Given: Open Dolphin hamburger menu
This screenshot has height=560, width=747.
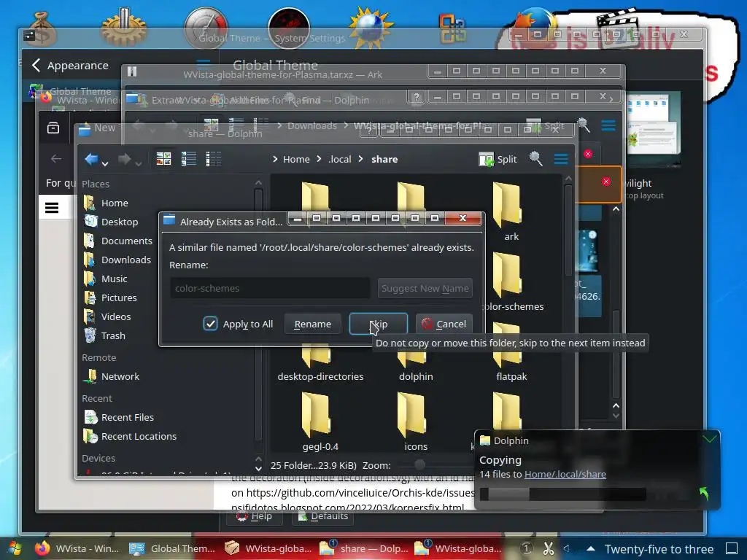Looking at the screenshot, I should click(x=561, y=159).
